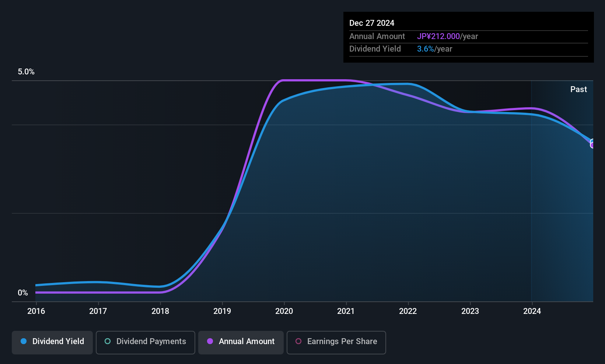Click the 2021 x-axis label
Viewport: 605px width, 364px height.
point(346,311)
